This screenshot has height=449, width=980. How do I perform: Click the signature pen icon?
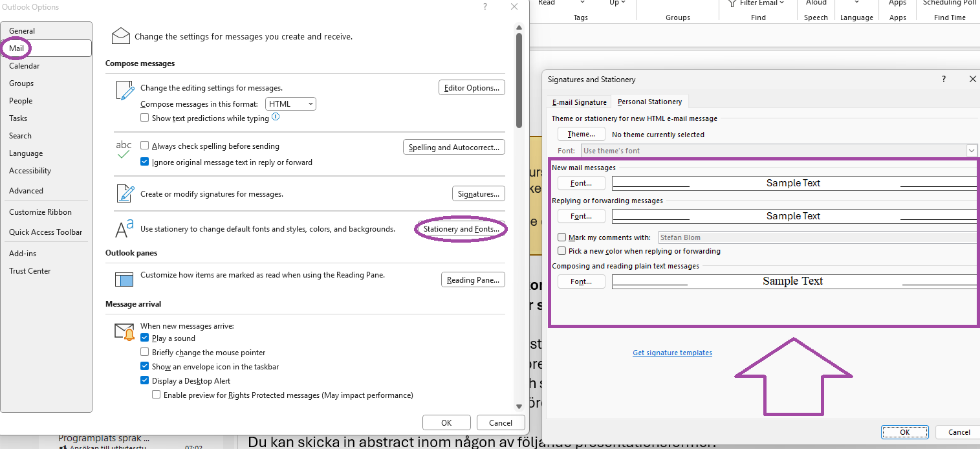coord(124,193)
